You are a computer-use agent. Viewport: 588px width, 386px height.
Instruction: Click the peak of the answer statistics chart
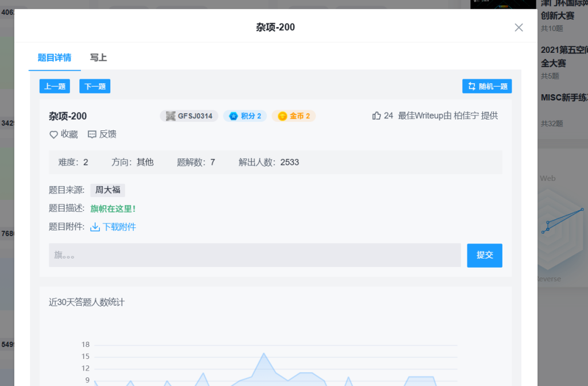264,354
